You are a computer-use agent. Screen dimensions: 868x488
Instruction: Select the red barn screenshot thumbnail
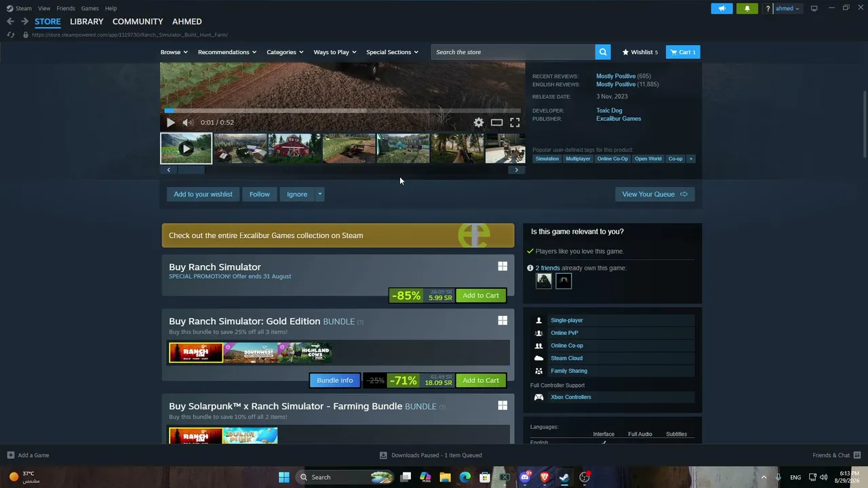click(x=295, y=148)
